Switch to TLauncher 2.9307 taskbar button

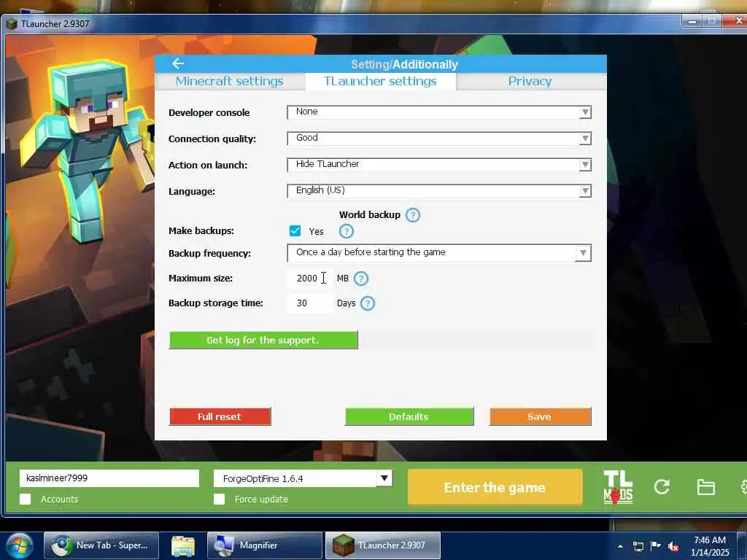[382, 545]
